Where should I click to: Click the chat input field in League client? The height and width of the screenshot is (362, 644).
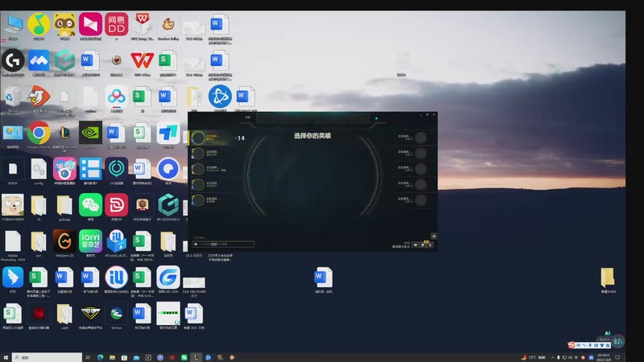pyautogui.click(x=223, y=244)
